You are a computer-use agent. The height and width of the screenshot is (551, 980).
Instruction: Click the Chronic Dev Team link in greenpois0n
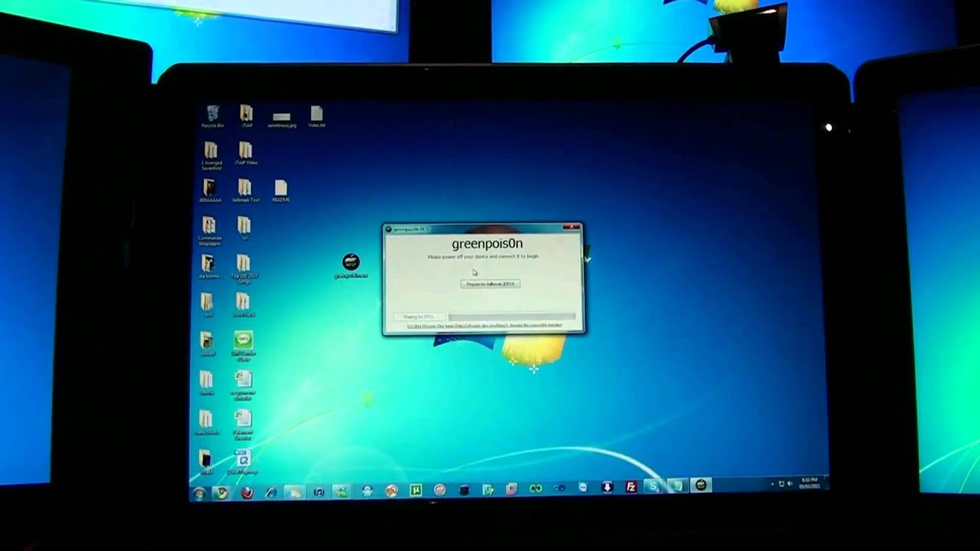pos(485,325)
